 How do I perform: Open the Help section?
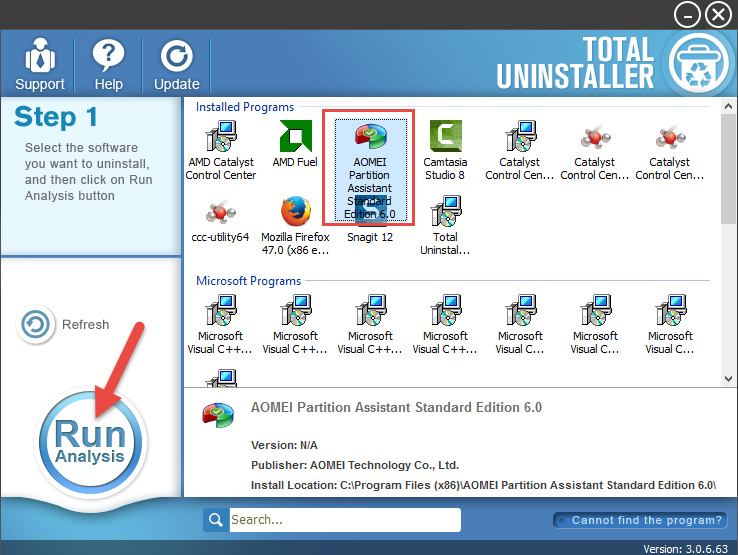tap(108, 64)
